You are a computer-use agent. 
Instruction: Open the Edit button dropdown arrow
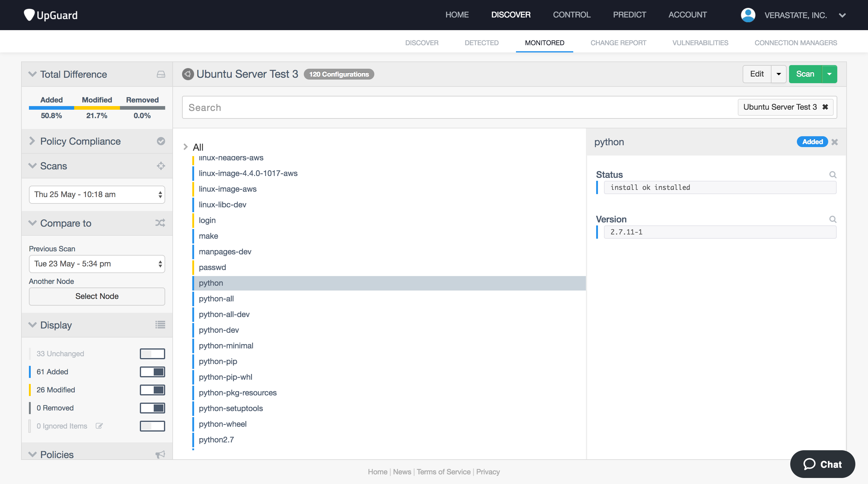click(778, 74)
